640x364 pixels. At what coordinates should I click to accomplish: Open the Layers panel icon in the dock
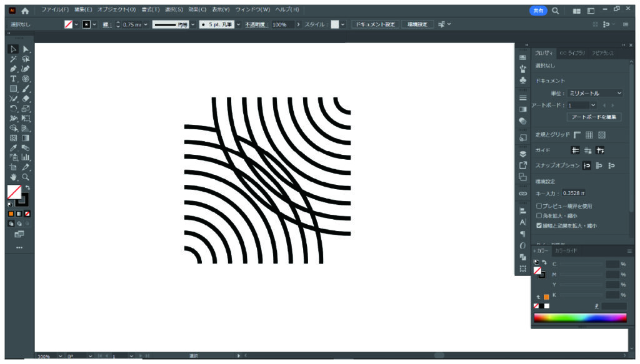[x=523, y=154]
